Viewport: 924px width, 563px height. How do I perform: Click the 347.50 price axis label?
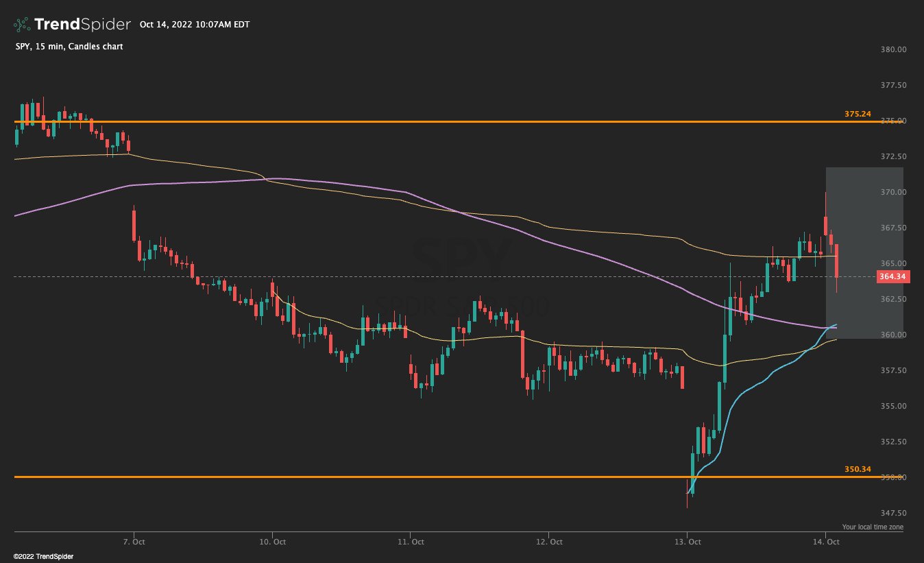point(892,513)
